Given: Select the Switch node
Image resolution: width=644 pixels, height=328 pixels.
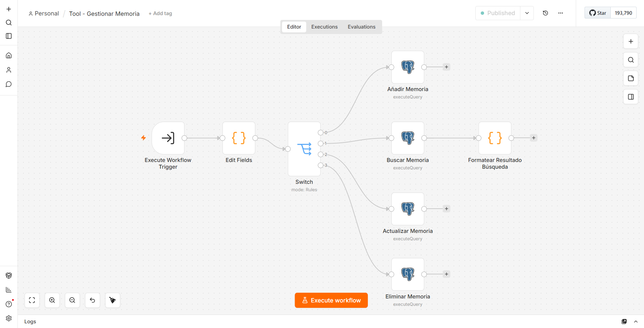Looking at the screenshot, I should point(304,149).
